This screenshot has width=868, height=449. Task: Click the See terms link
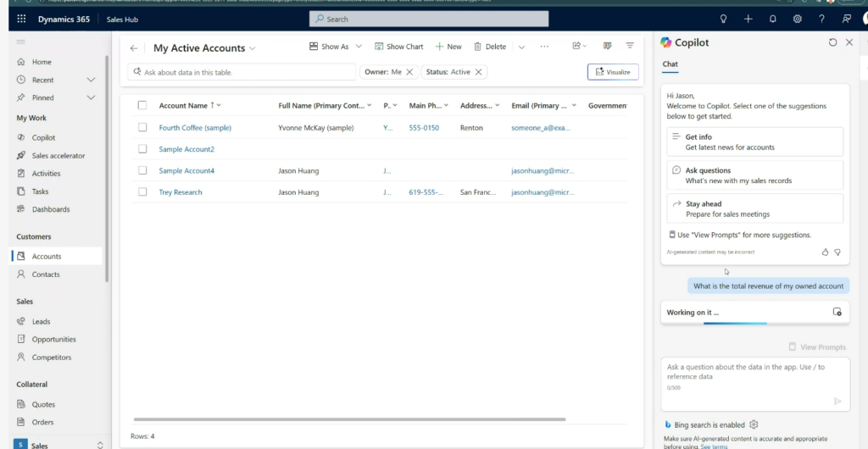tap(714, 446)
